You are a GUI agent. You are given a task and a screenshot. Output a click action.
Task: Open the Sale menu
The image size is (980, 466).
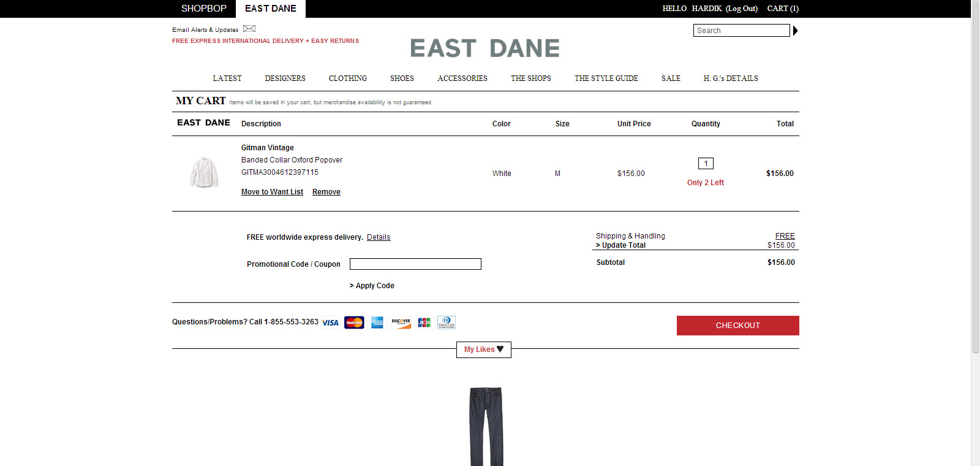pos(671,78)
